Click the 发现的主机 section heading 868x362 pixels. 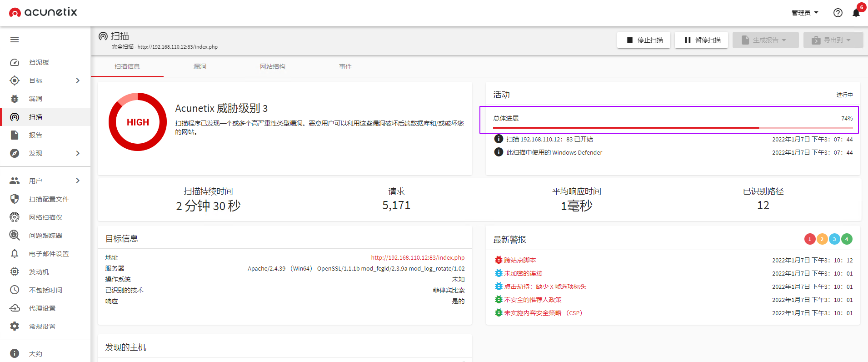click(x=125, y=347)
